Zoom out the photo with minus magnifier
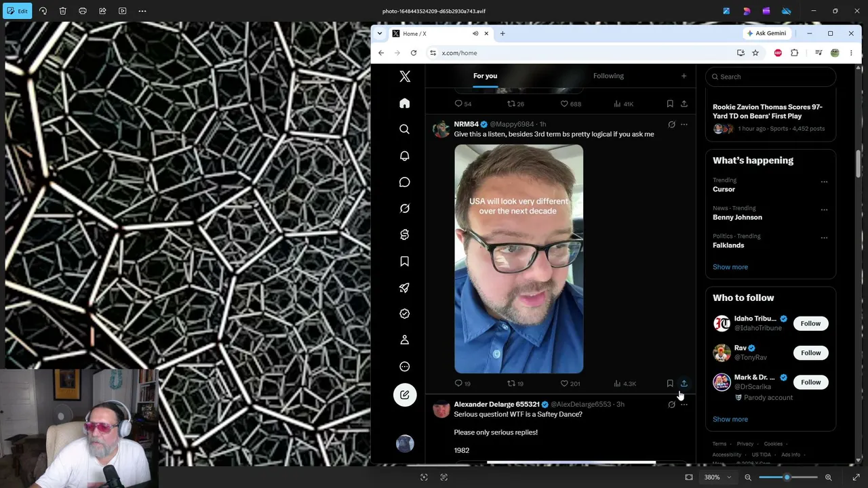The image size is (868, 488). (748, 477)
